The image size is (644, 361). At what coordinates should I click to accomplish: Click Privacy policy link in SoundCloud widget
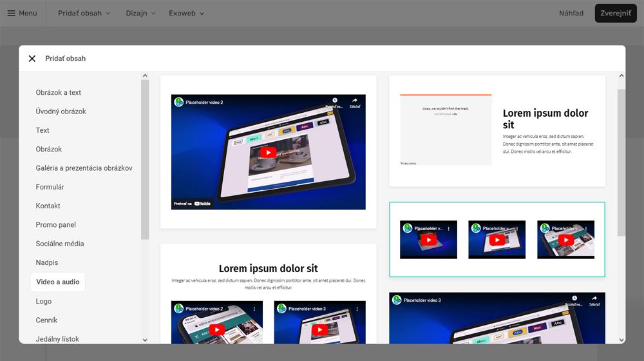[x=409, y=163]
